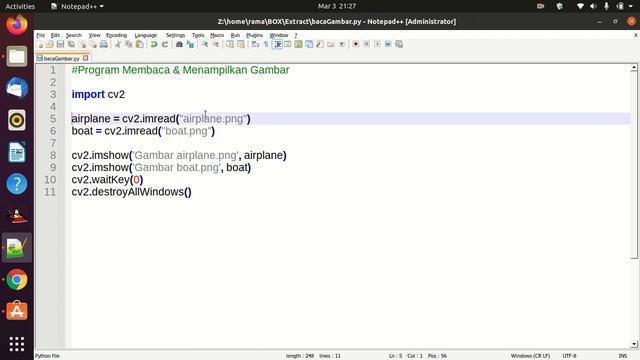The width and height of the screenshot is (640, 360).
Task: Click the Zoom Out toolbar icon
Action: pyautogui.click(x=216, y=44)
